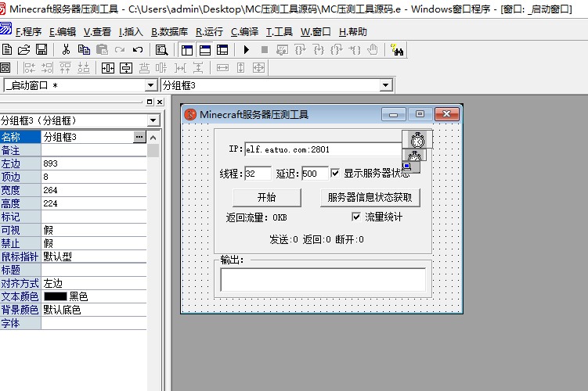Open the R.运行 menu
The width and height of the screenshot is (588, 391).
(209, 32)
